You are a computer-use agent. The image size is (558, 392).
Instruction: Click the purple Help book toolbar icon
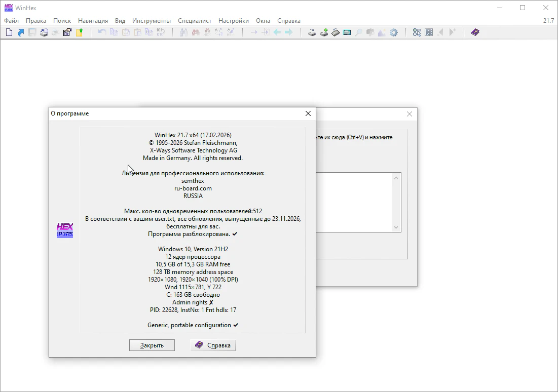coord(475,32)
